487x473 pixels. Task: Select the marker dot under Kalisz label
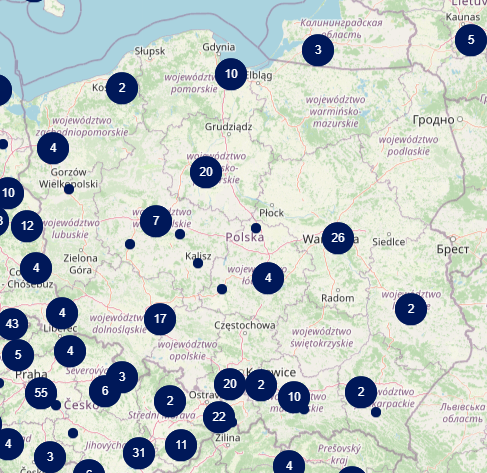[198, 263]
